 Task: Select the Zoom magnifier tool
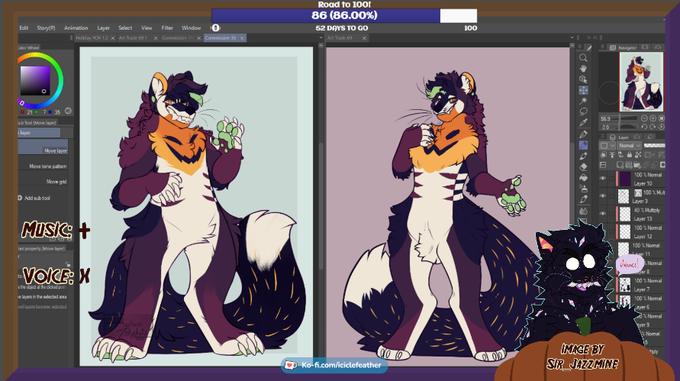pos(583,58)
